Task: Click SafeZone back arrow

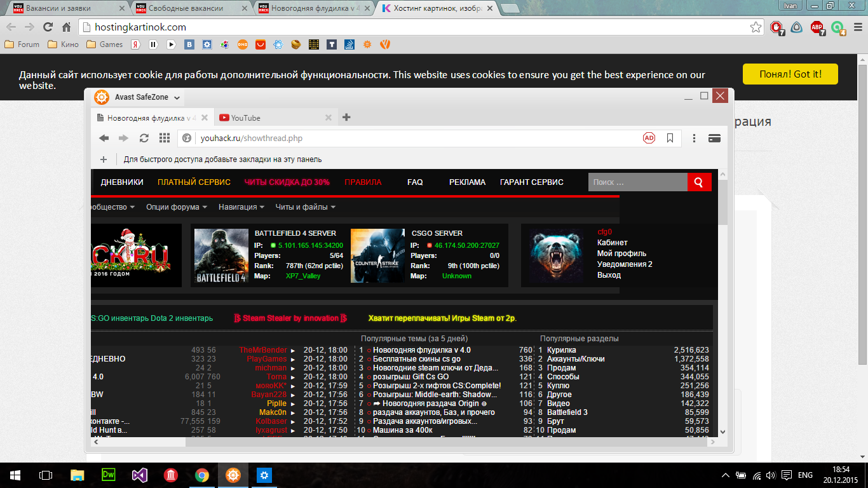Action: (104, 138)
